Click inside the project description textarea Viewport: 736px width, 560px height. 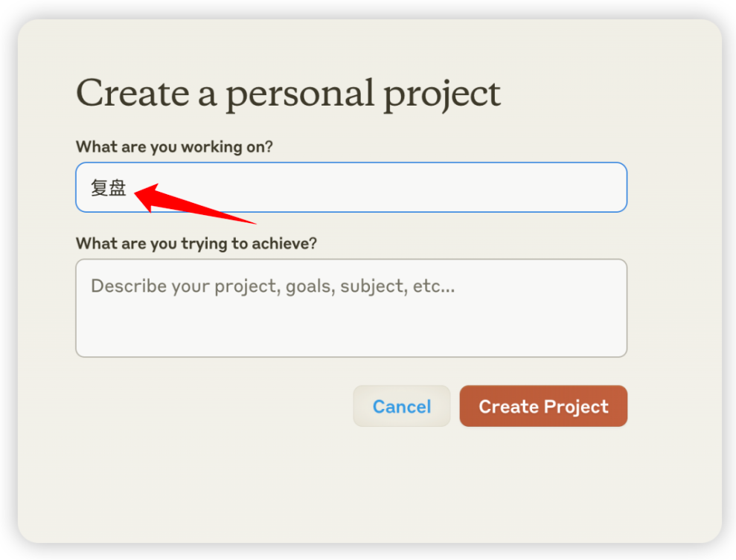[351, 308]
